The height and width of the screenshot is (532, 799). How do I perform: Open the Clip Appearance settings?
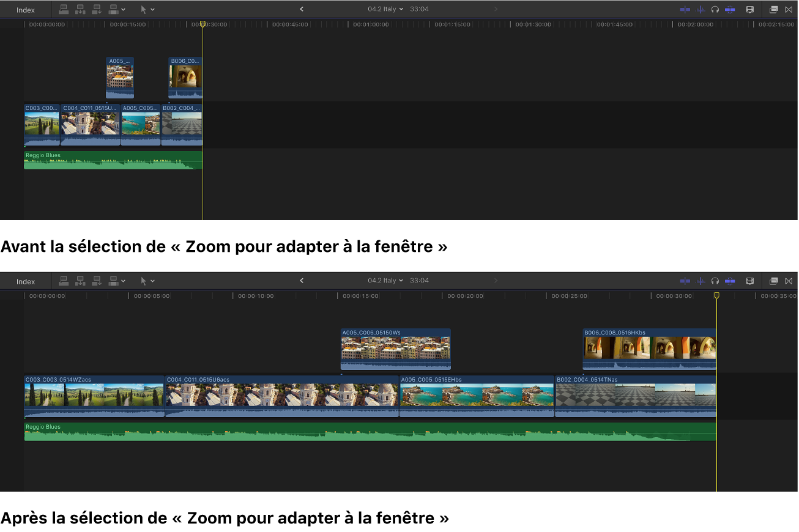click(750, 9)
